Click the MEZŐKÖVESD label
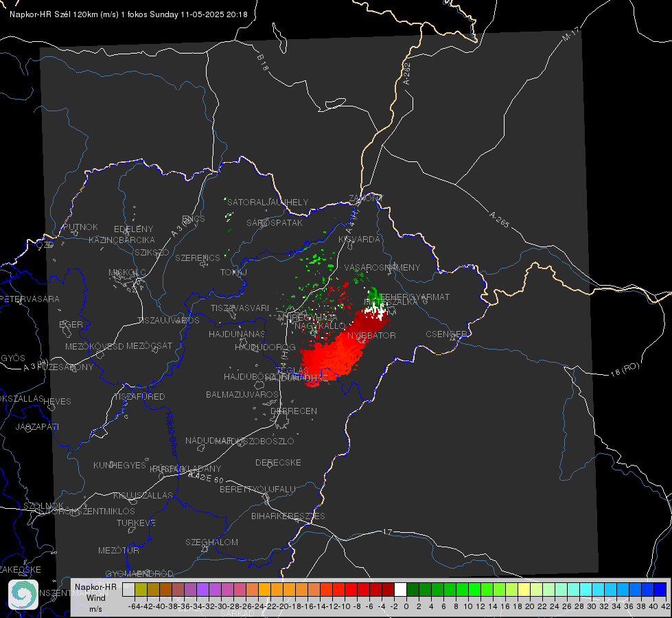This screenshot has height=618, width=672. point(95,346)
